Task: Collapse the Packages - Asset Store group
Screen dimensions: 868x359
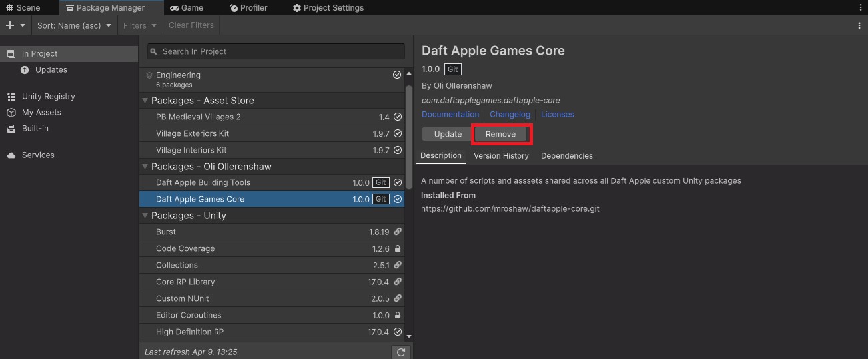Action: coord(145,101)
